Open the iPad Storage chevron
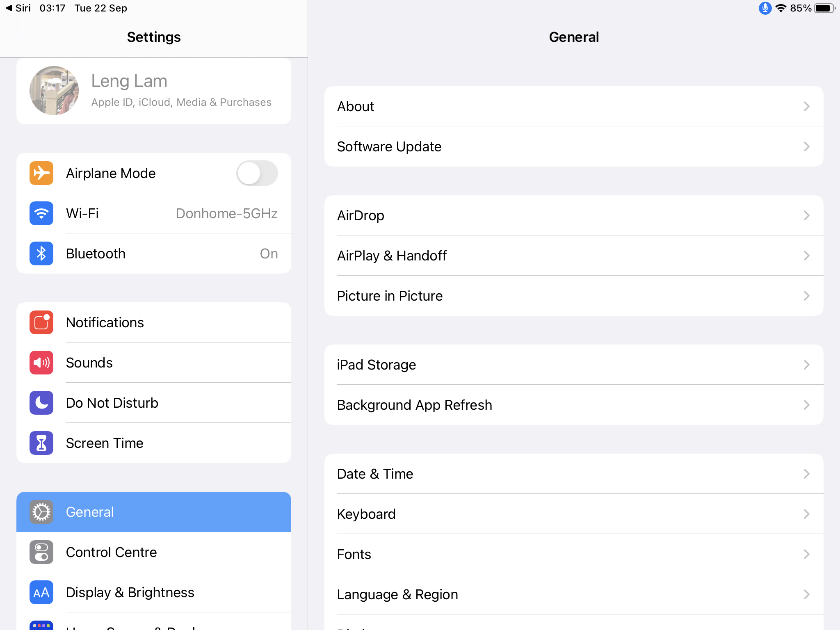 [x=806, y=365]
